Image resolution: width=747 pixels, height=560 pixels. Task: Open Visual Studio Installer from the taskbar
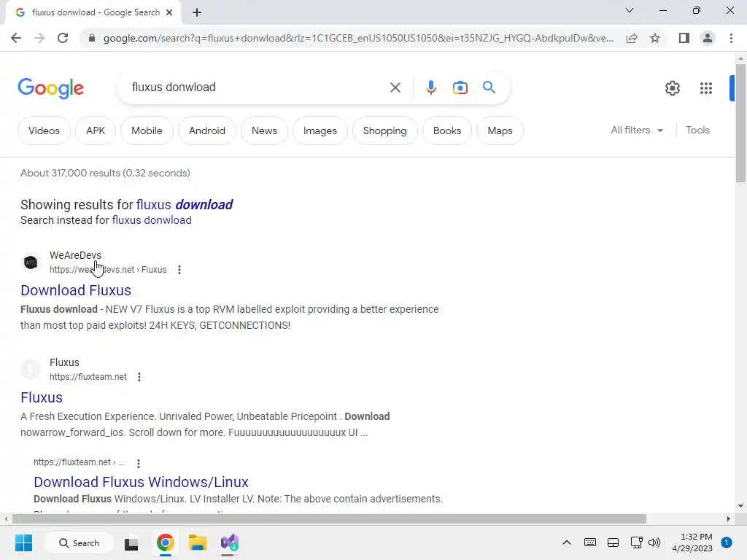[x=229, y=542]
